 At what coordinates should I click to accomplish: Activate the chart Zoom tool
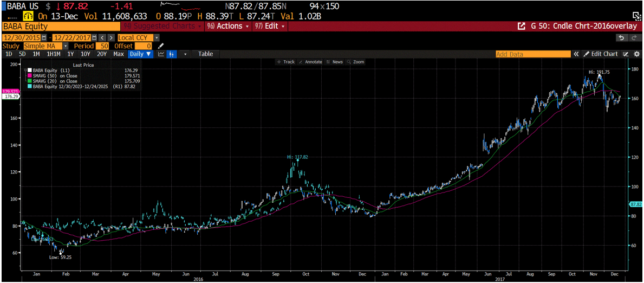[x=356, y=62]
